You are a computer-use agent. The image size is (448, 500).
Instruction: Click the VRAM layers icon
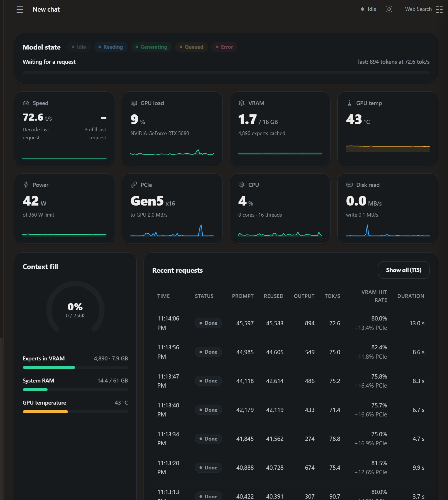coord(242,103)
